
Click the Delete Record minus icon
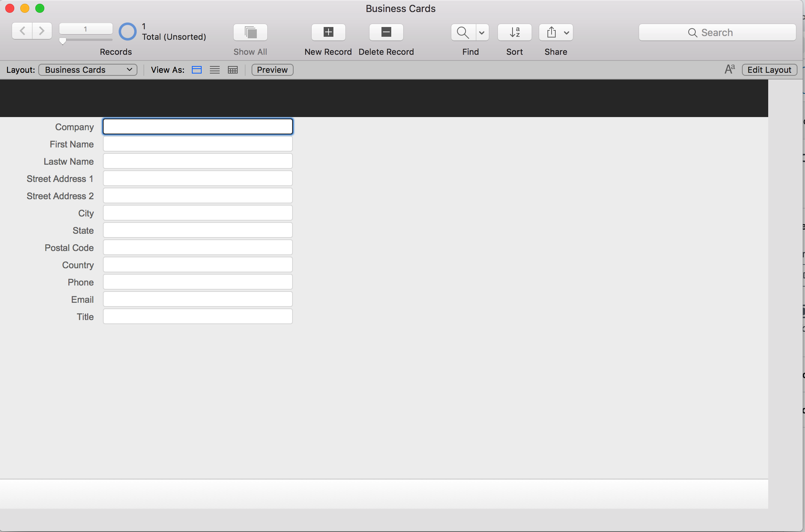[386, 32]
